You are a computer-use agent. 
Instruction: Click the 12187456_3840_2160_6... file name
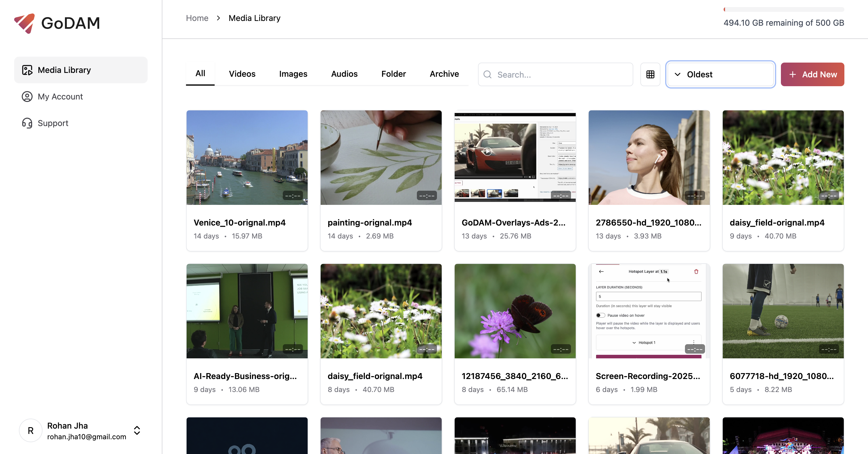pyautogui.click(x=515, y=376)
